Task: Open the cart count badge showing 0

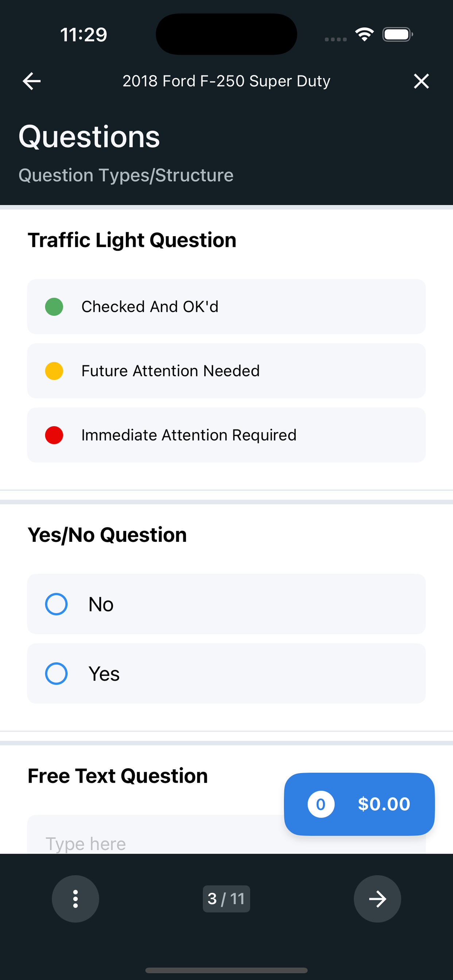Action: [321, 804]
